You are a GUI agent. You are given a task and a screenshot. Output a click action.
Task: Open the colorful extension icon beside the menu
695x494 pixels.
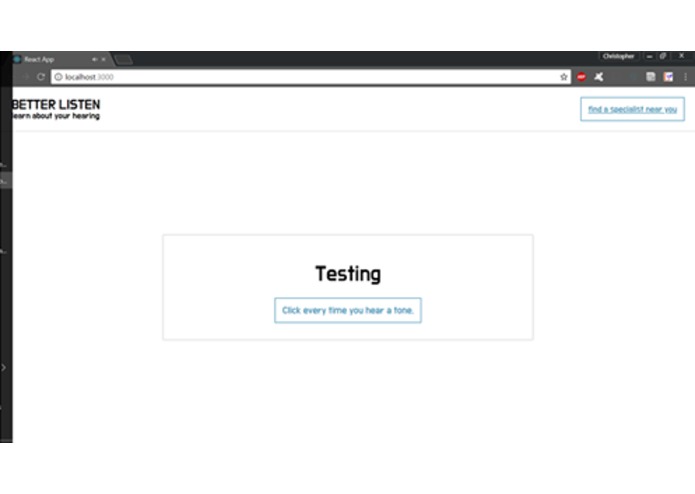[668, 77]
